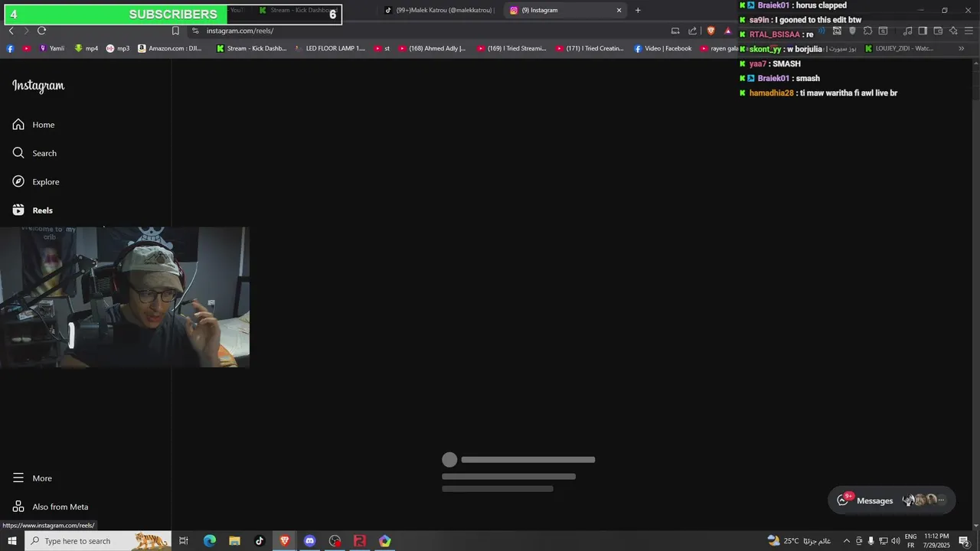Open the floating Messages button
The height and width of the screenshot is (551, 980).
pos(892,500)
